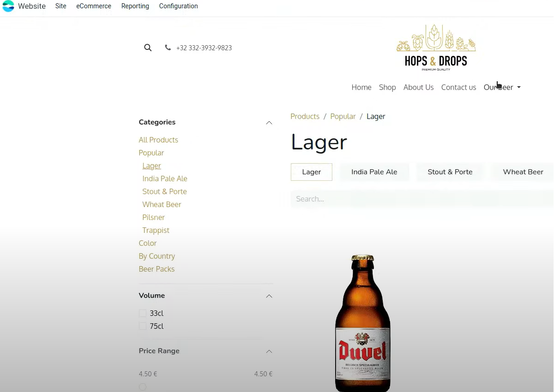
Task: Open the By Country category
Action: [157, 256]
